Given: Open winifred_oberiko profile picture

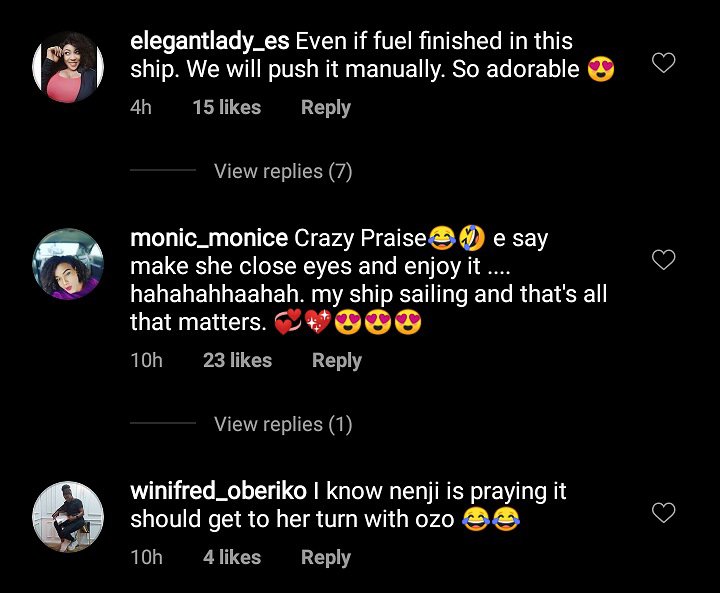Looking at the screenshot, I should click(x=68, y=516).
